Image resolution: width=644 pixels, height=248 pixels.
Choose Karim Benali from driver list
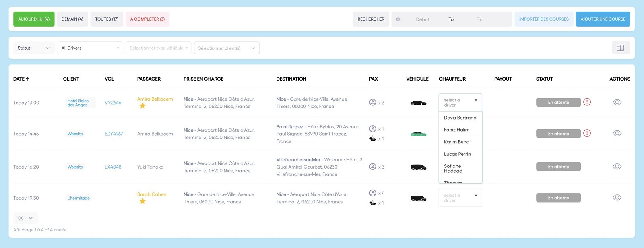tap(460, 142)
